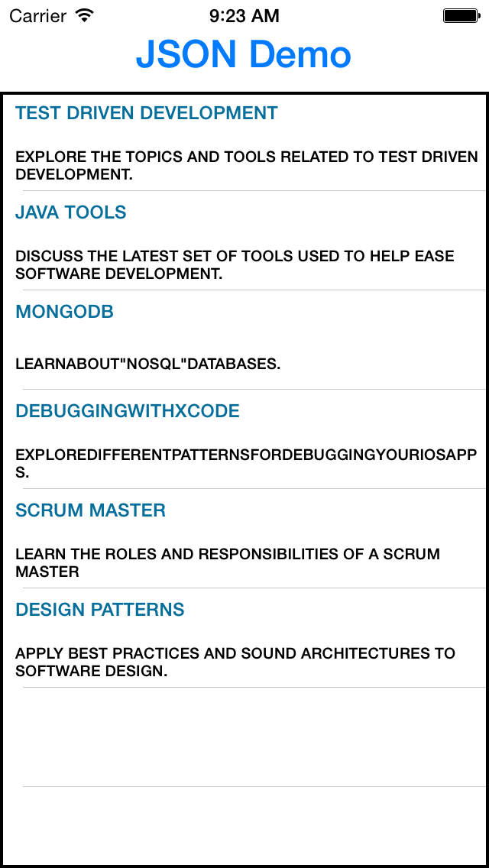
Task: Select the TEST DRIVEN DEVELOPMENT topic
Action: [x=146, y=112]
